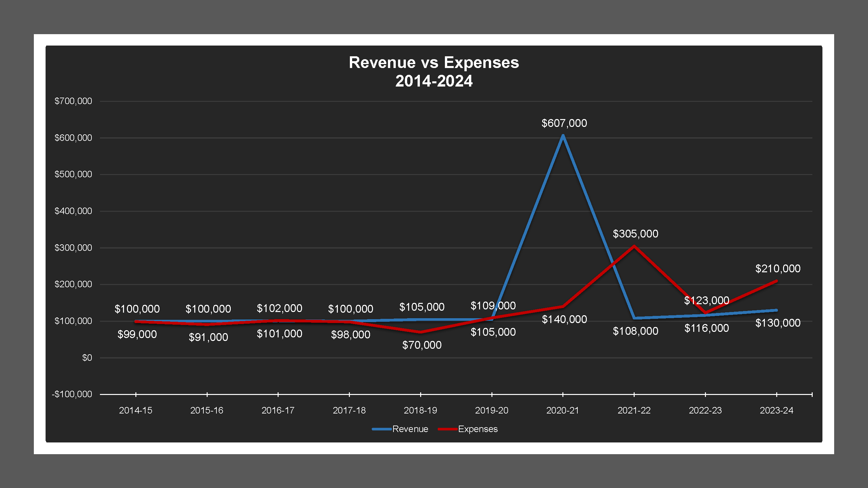868x488 pixels.
Task: Click the red Expenses legend line swatch
Action: 448,429
